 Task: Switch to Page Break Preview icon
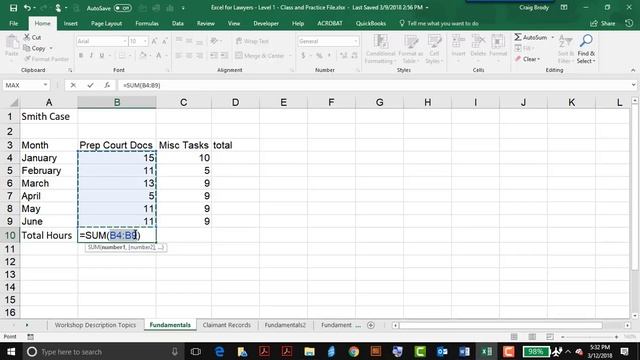click(x=550, y=337)
